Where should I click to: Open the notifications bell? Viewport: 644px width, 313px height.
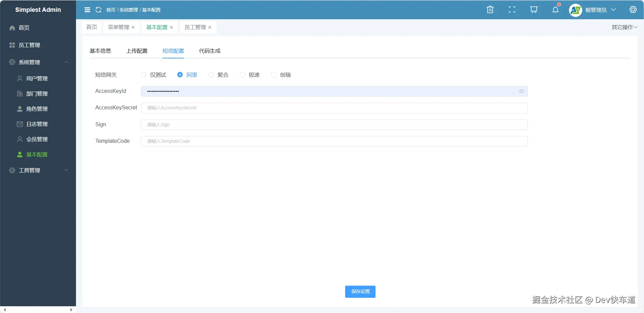(x=556, y=9)
